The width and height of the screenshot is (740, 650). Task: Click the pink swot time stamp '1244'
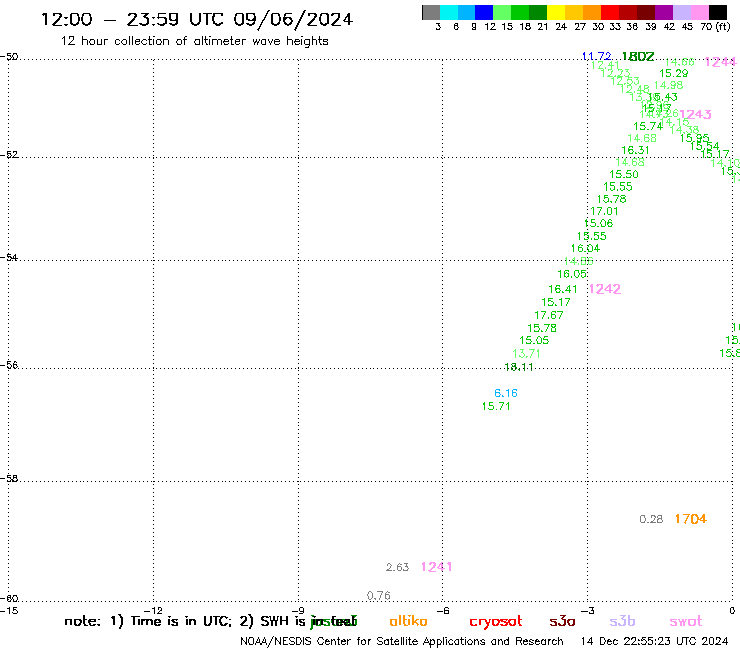click(721, 62)
